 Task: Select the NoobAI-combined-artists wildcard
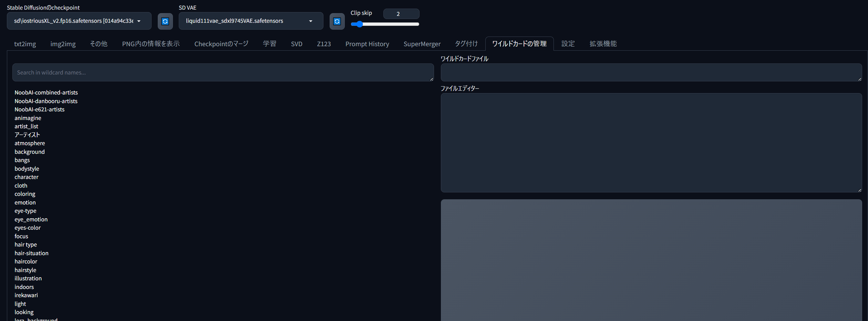point(46,92)
